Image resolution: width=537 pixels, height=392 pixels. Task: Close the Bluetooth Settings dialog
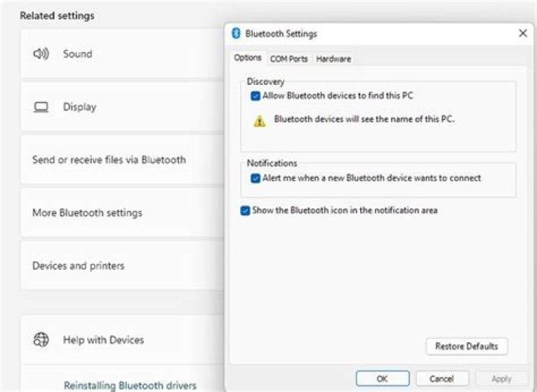tap(523, 34)
